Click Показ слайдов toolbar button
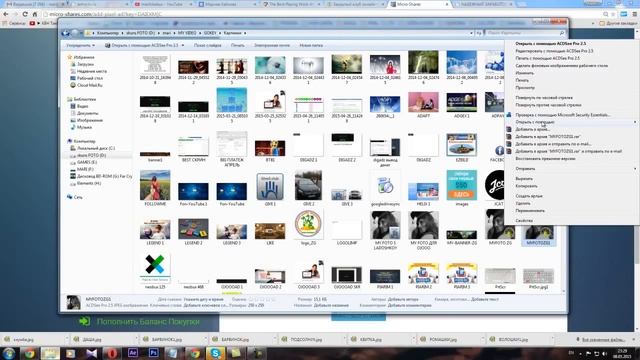The width and height of the screenshot is (640, 360). tap(207, 45)
